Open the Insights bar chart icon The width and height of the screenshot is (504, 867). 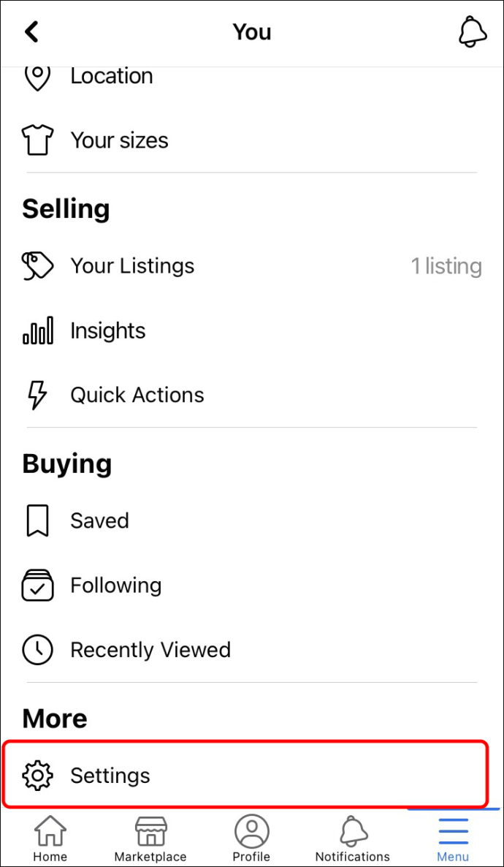37,330
